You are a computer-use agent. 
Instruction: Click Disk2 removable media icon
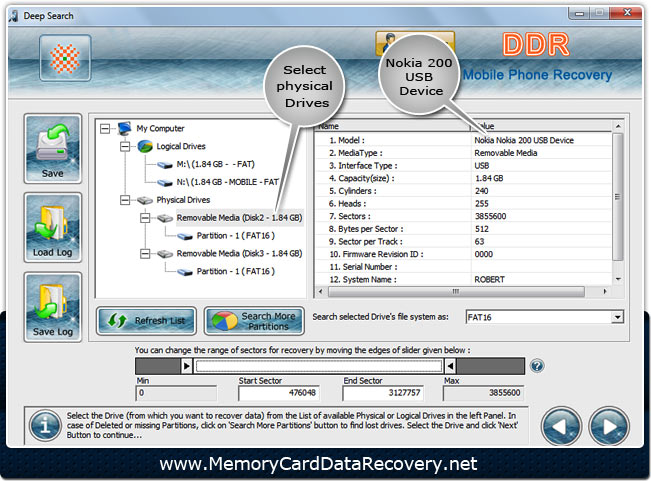point(165,218)
